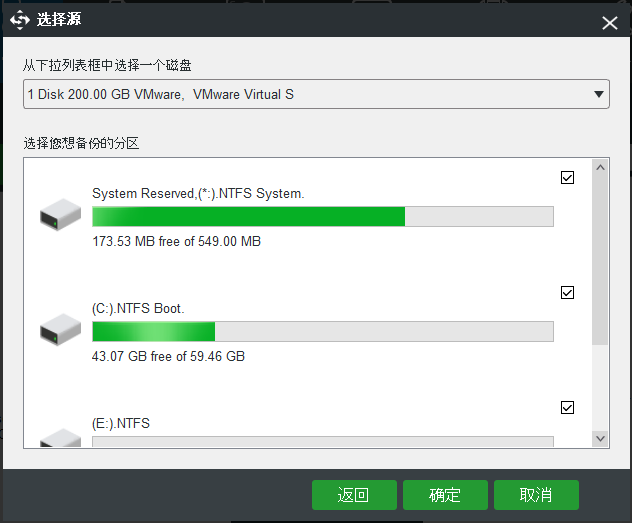Close the 选择源 dialog
Screen dimensions: 632x523
[610, 23]
